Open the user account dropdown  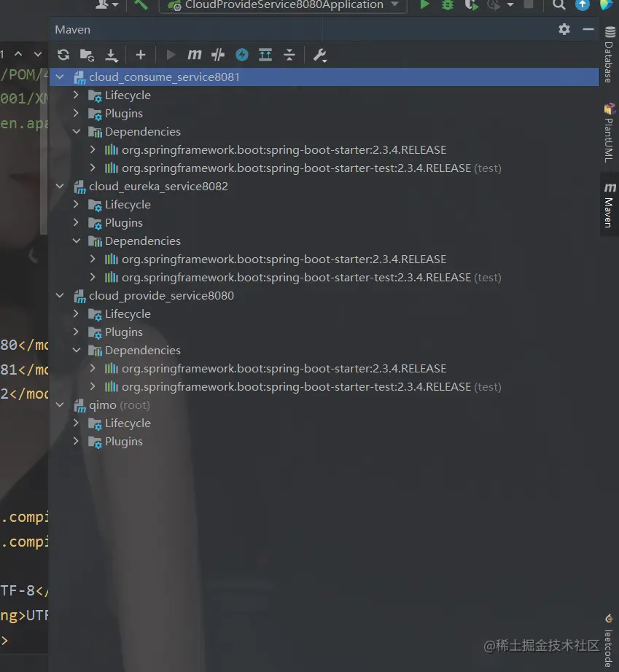tap(106, 4)
